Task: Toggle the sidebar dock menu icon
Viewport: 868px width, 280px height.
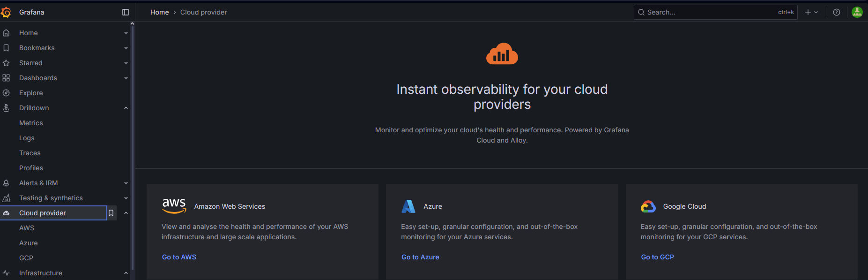Action: pos(126,12)
